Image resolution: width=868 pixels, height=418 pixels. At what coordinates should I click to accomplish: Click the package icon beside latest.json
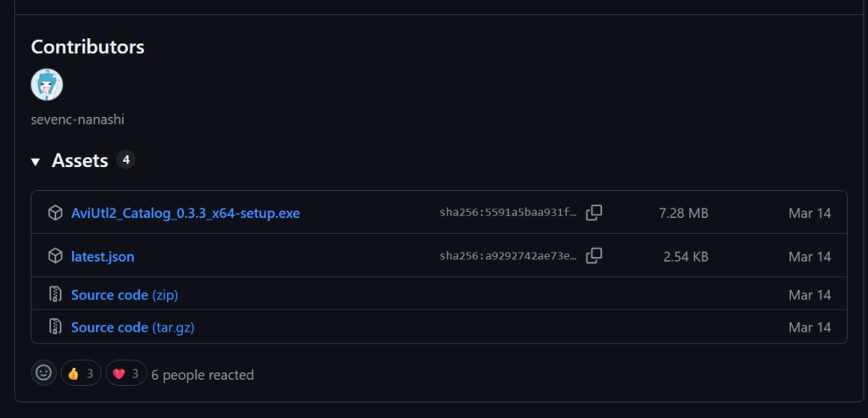(55, 256)
